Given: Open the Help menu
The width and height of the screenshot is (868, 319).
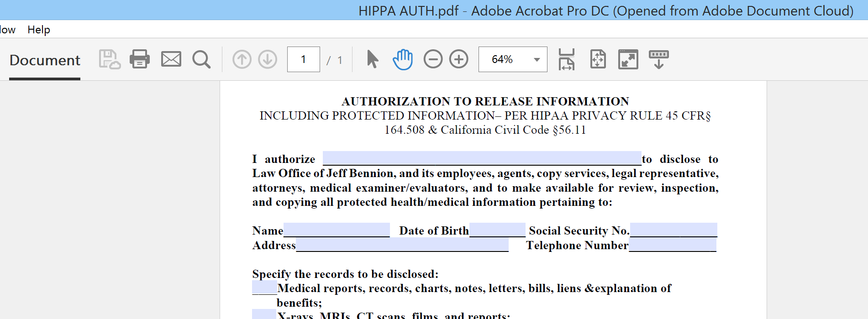Looking at the screenshot, I should (x=39, y=30).
